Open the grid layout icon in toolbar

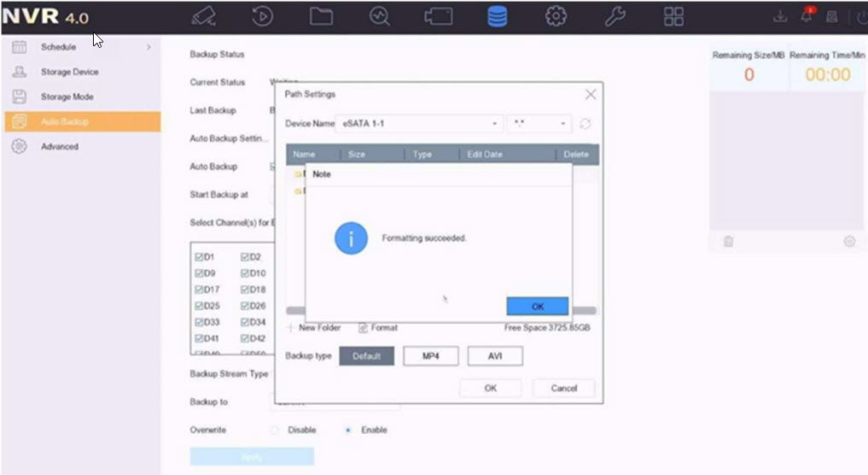click(x=674, y=16)
